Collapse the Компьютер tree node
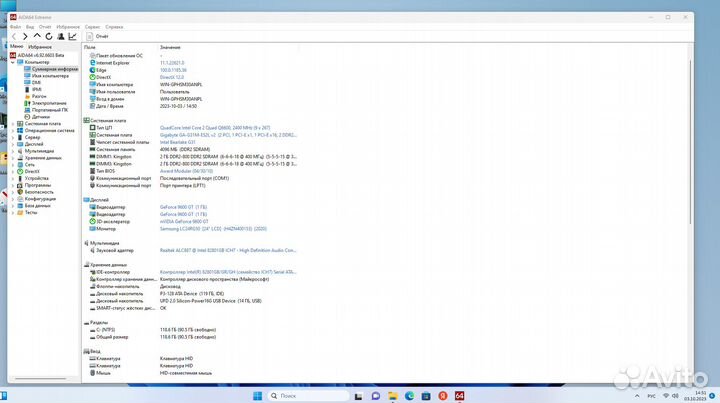The width and height of the screenshot is (720, 403). (x=13, y=61)
